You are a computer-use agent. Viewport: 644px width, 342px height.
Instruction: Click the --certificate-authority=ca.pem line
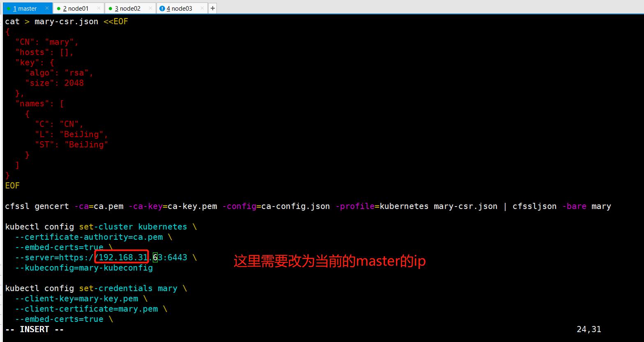pos(94,237)
